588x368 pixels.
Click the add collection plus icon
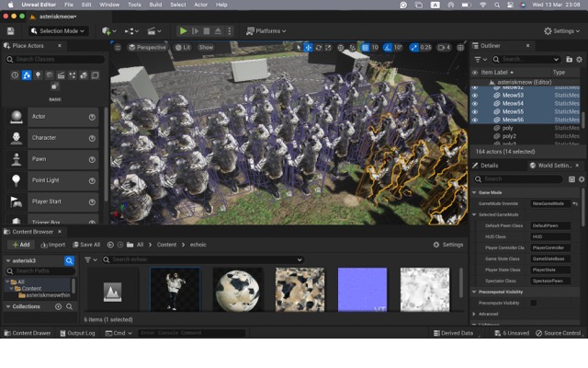pyautogui.click(x=59, y=306)
